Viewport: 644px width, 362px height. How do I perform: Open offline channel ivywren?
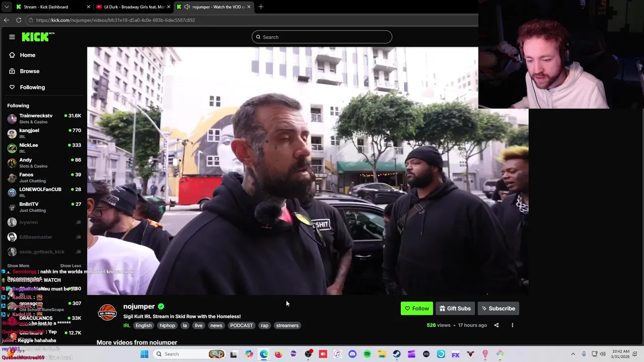click(44, 222)
